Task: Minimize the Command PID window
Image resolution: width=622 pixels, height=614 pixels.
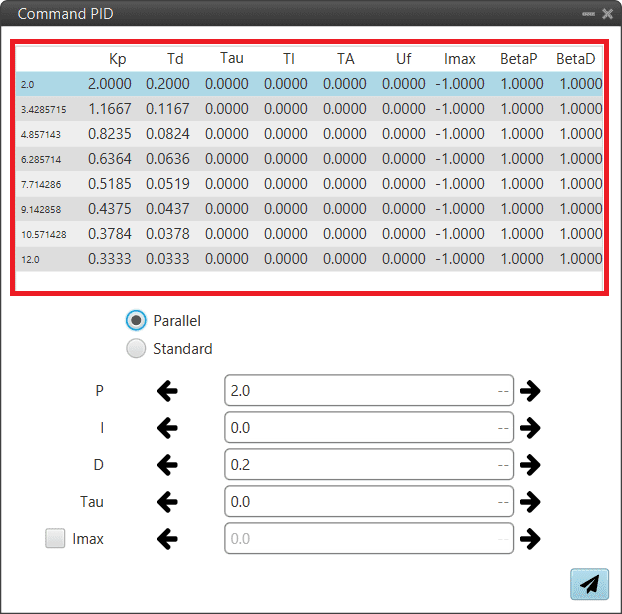Action: (x=588, y=15)
